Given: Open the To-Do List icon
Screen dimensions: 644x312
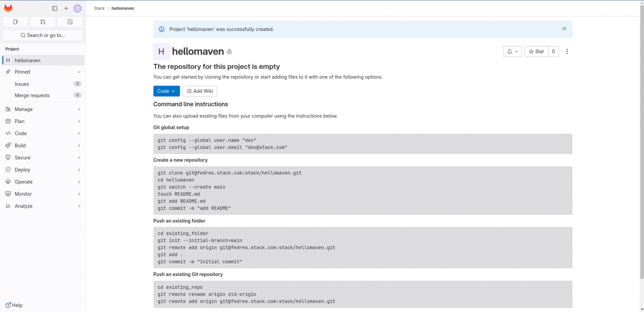Looking at the screenshot, I should coord(70,21).
